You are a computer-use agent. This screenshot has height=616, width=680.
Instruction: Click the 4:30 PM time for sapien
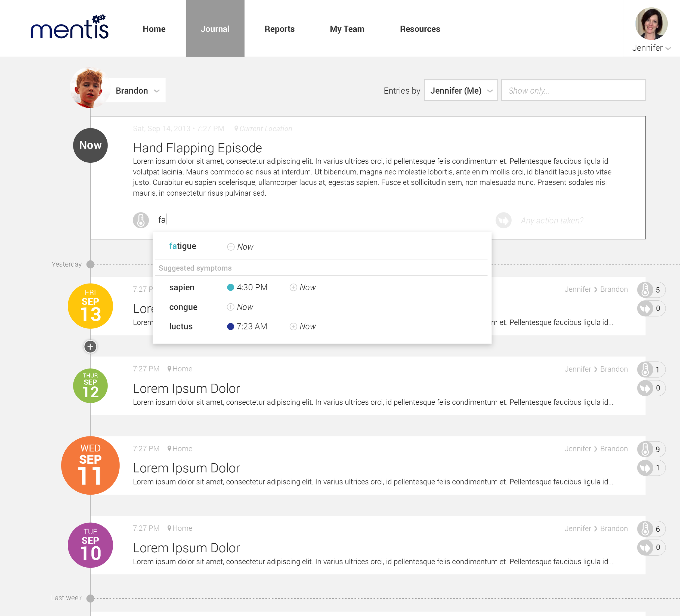click(252, 287)
